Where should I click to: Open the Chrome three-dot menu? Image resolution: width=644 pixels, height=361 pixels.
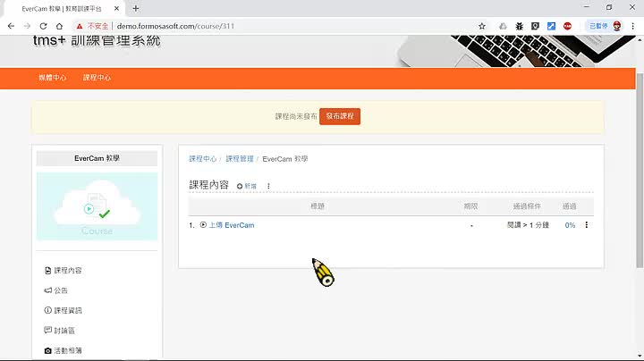(633, 26)
